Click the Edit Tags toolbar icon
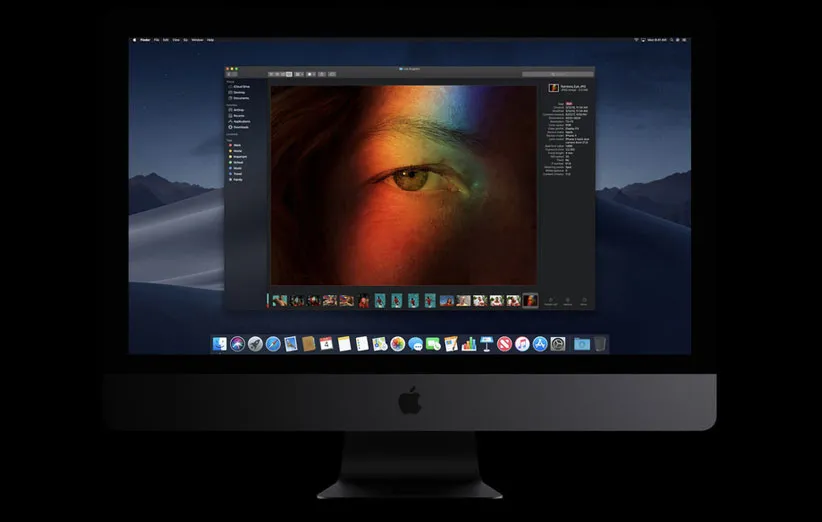 click(x=332, y=74)
